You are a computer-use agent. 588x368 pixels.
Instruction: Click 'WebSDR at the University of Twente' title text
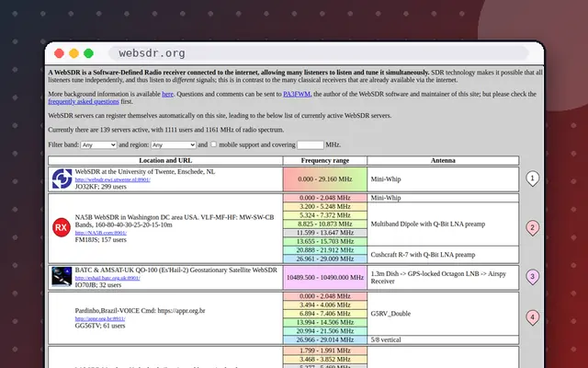145,172
